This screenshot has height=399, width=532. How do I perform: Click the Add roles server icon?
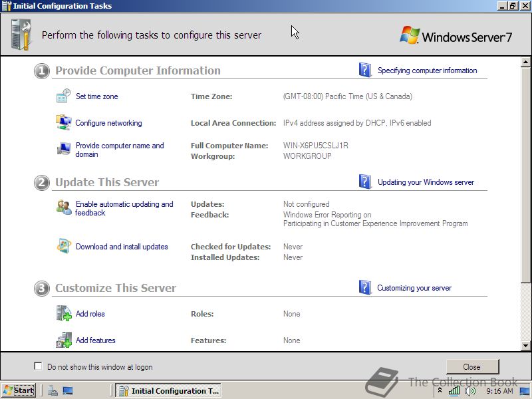(64, 313)
